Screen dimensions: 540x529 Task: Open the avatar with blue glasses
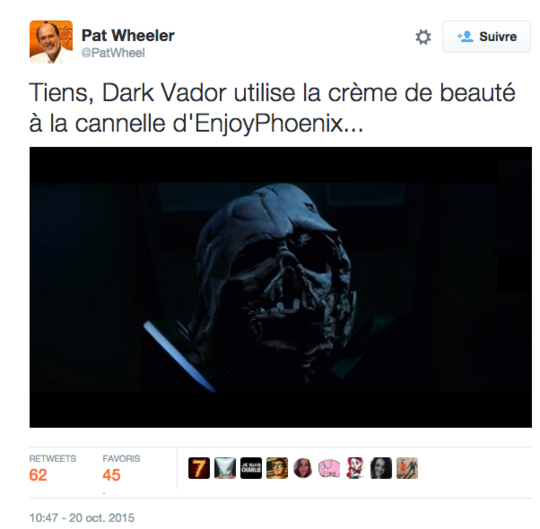coord(277,468)
